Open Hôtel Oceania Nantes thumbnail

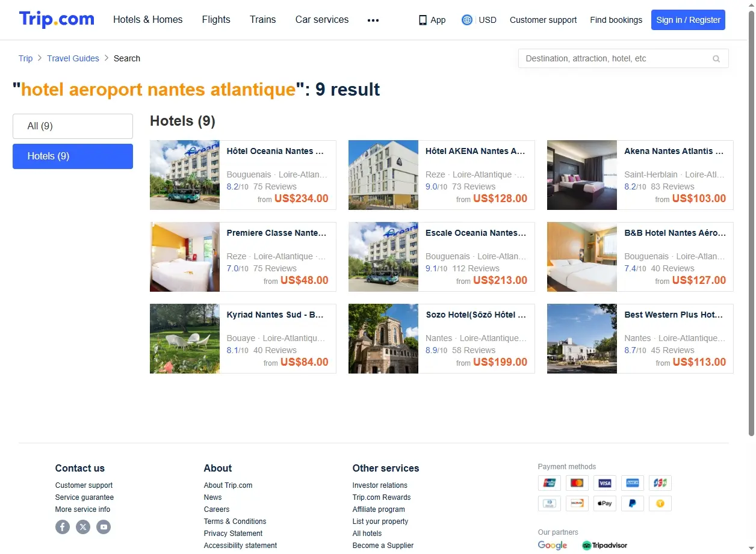click(x=185, y=175)
